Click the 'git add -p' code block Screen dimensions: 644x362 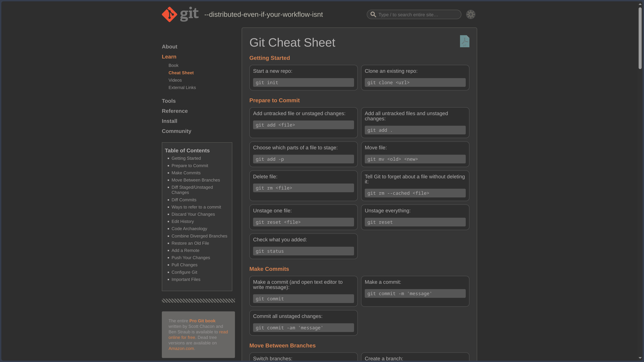click(303, 159)
